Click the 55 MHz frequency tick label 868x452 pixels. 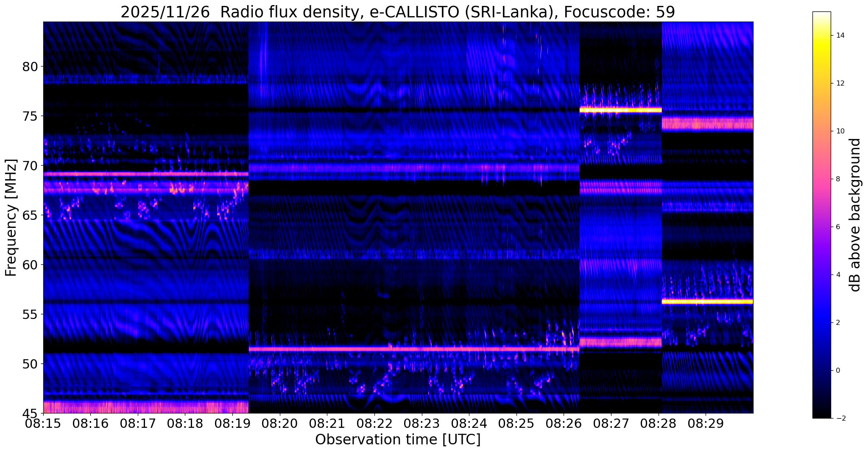(31, 314)
